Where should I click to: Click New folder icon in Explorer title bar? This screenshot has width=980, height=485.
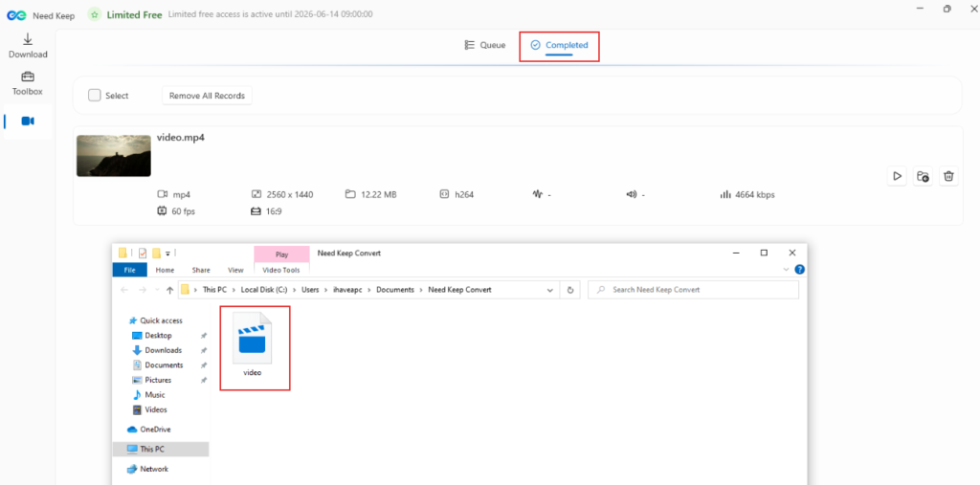(157, 254)
